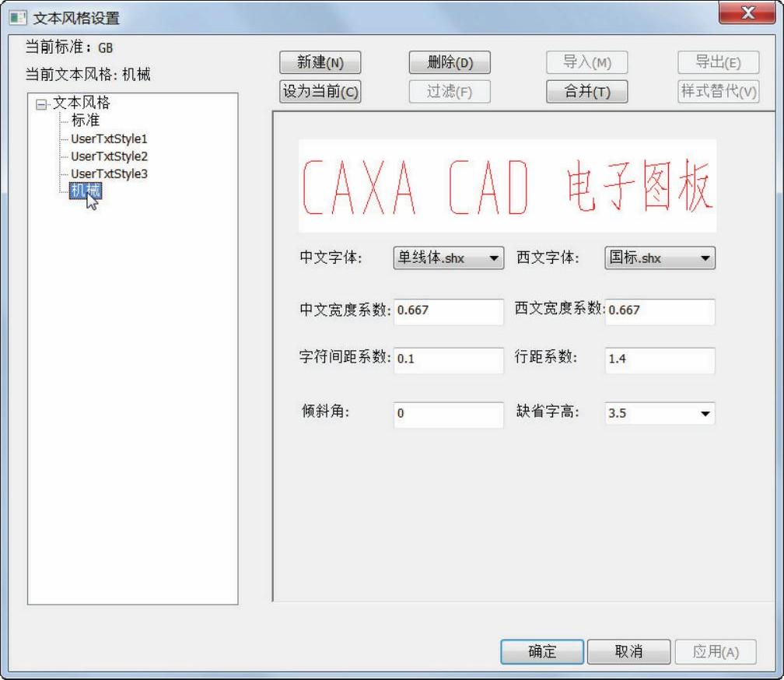
Task: Open the 西文字体 dropdown
Action: [x=660, y=258]
